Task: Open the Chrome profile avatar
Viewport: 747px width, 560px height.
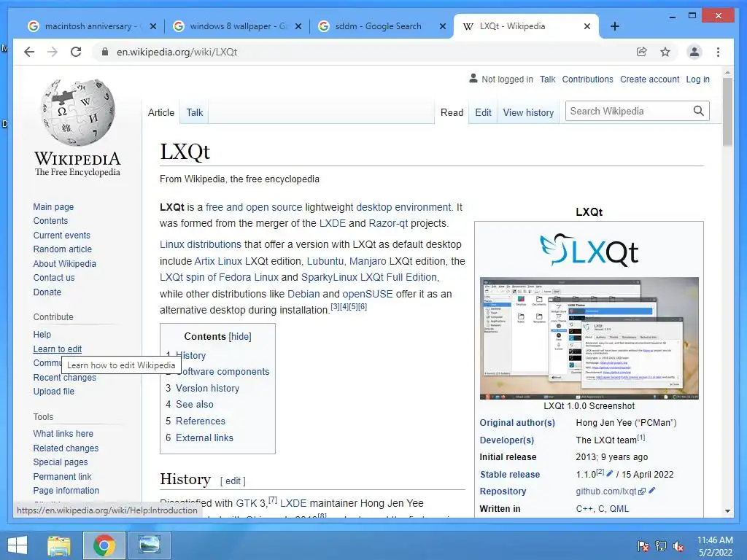Action: coord(694,52)
